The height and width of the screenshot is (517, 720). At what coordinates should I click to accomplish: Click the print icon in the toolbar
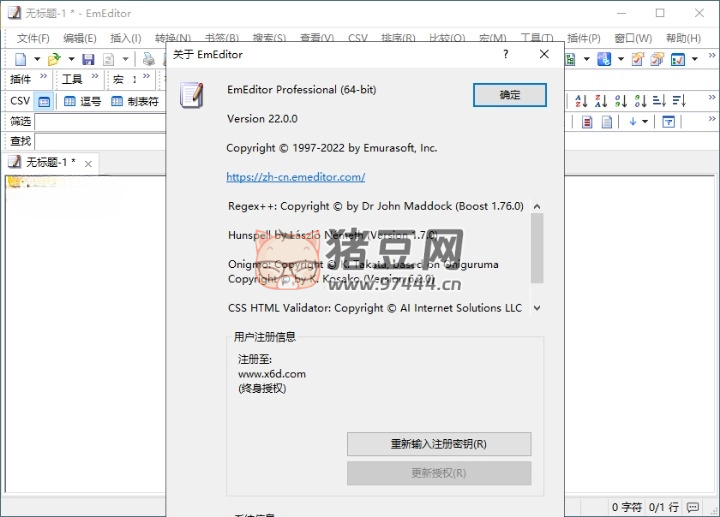pos(148,60)
